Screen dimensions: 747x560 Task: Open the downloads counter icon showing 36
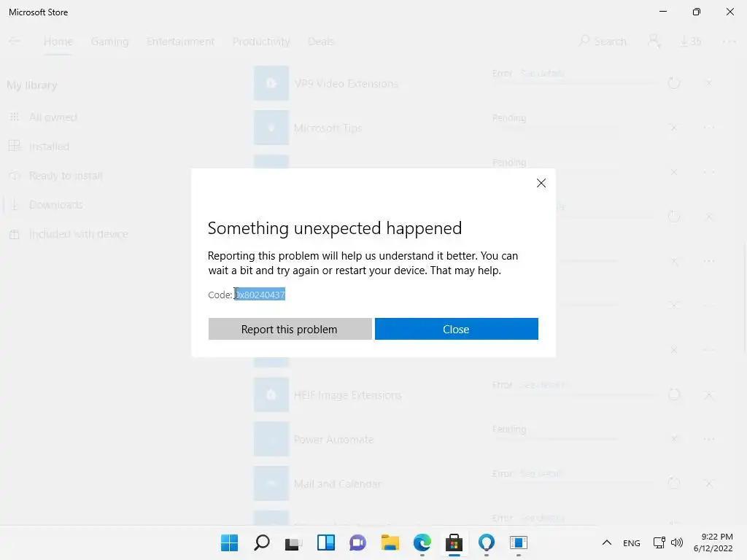pos(690,42)
